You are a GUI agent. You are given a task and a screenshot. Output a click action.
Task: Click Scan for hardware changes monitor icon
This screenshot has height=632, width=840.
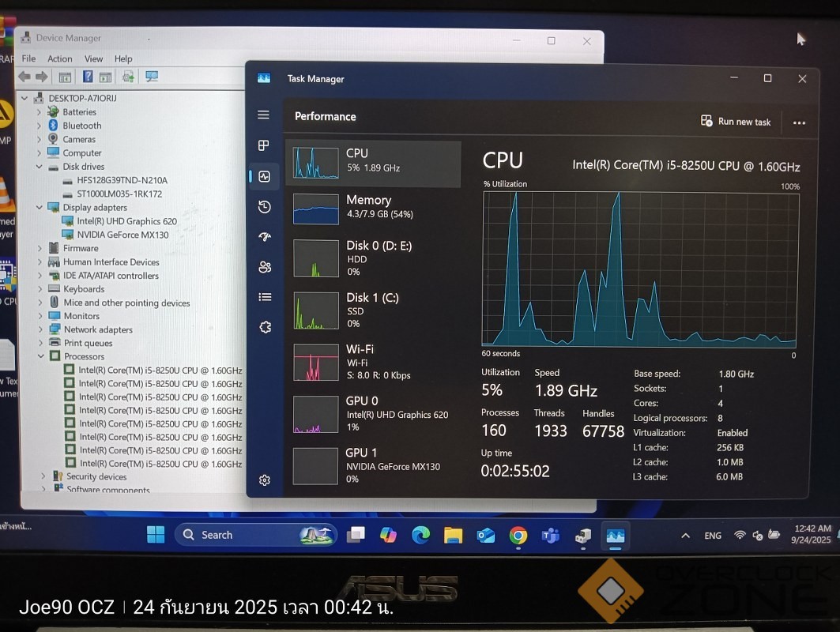coord(153,77)
